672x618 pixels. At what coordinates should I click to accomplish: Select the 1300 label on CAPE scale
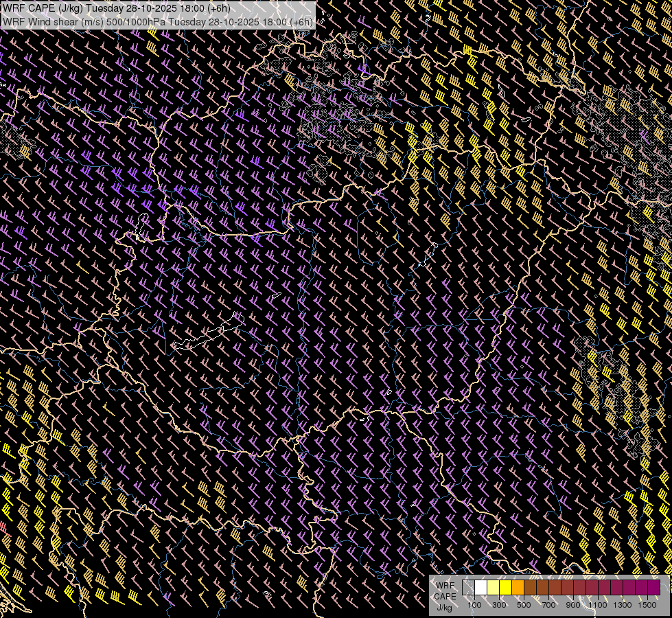623,605
